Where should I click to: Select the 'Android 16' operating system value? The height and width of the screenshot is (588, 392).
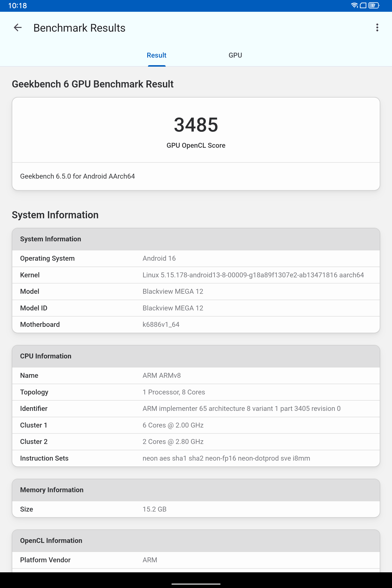click(x=159, y=258)
